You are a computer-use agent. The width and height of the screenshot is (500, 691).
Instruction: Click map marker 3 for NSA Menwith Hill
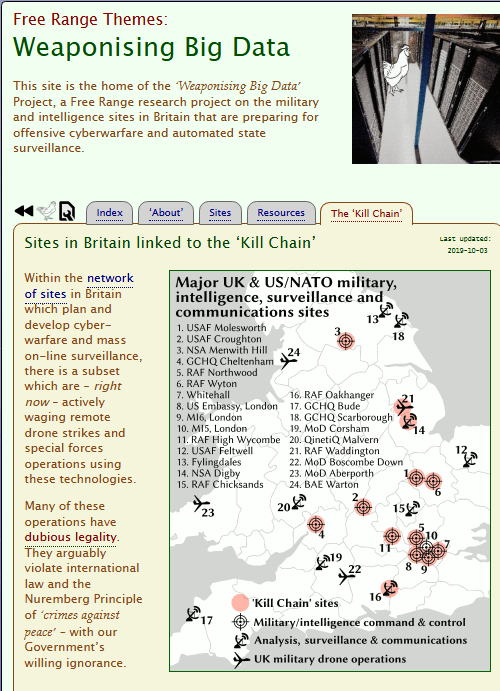[x=346, y=341]
